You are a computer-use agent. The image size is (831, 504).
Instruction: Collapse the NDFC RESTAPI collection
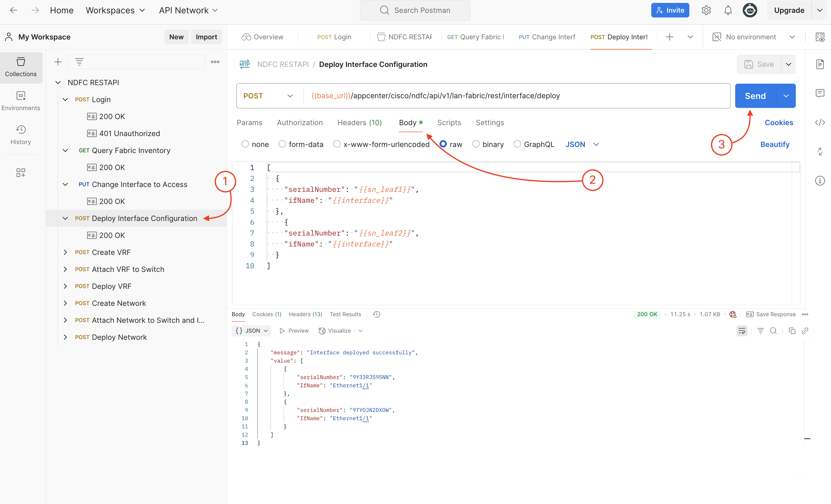tap(58, 83)
